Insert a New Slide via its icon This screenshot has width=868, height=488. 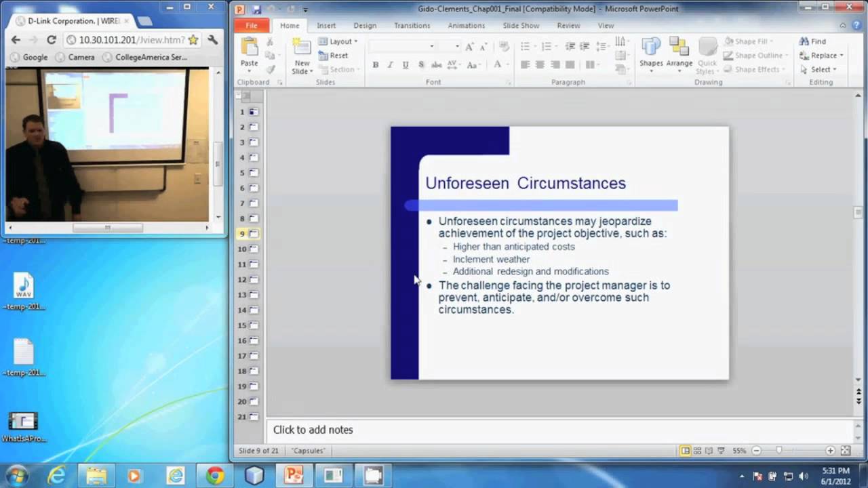pos(302,47)
